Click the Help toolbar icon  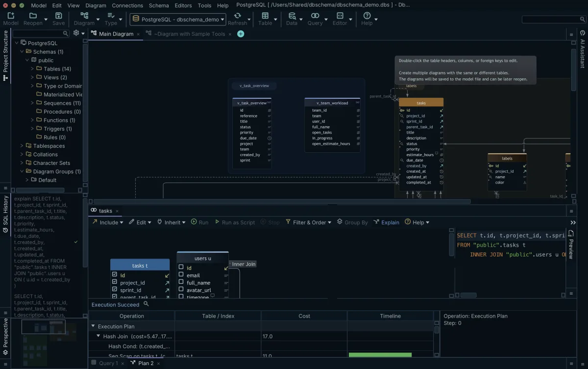click(367, 16)
